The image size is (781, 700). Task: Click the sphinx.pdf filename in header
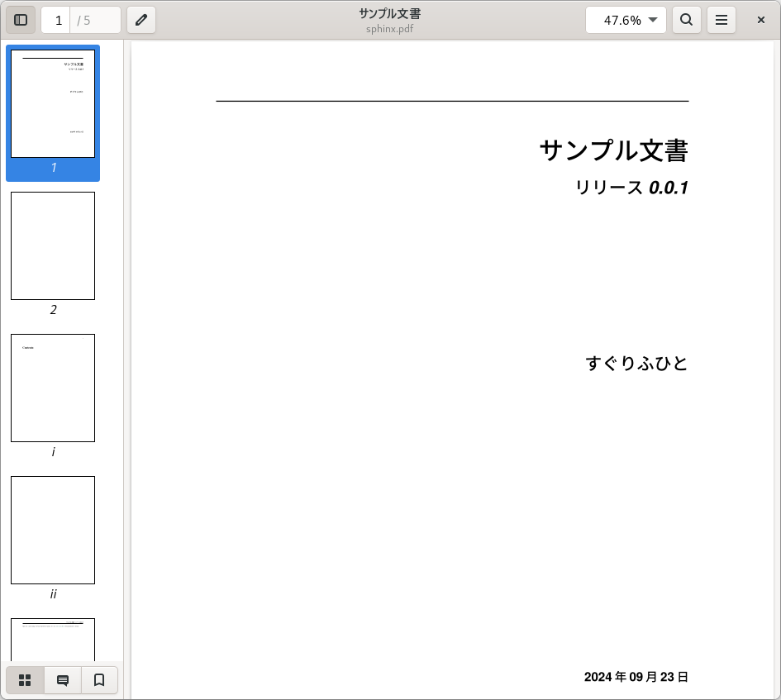[x=389, y=28]
